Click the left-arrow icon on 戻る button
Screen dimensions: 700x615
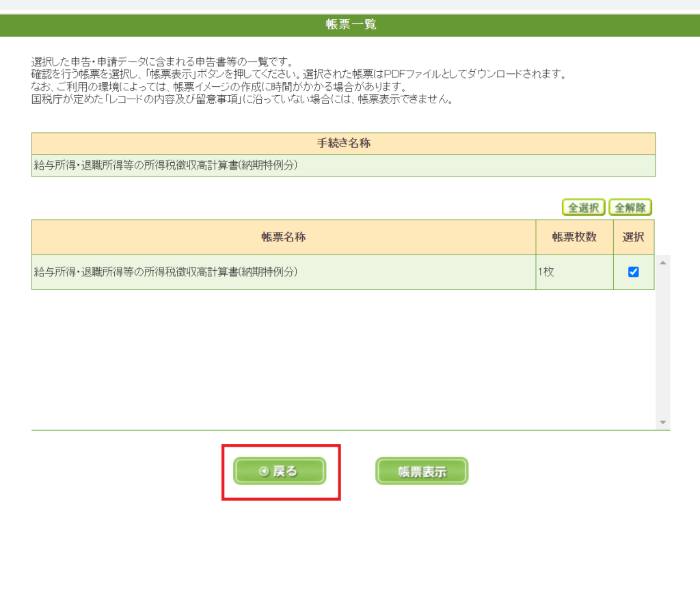263,471
